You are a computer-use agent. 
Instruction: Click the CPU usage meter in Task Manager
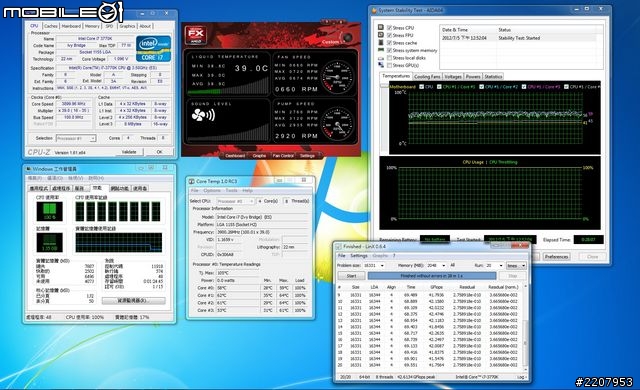tap(49, 211)
